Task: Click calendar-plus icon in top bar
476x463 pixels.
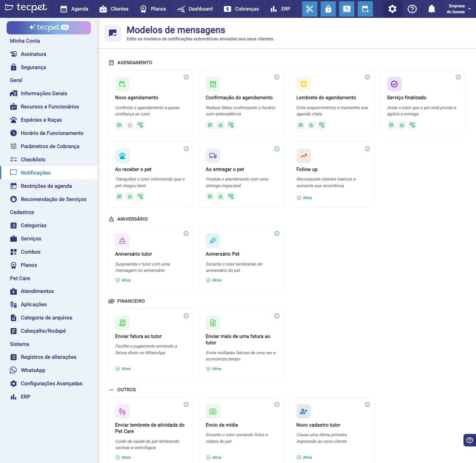Action: tap(365, 9)
